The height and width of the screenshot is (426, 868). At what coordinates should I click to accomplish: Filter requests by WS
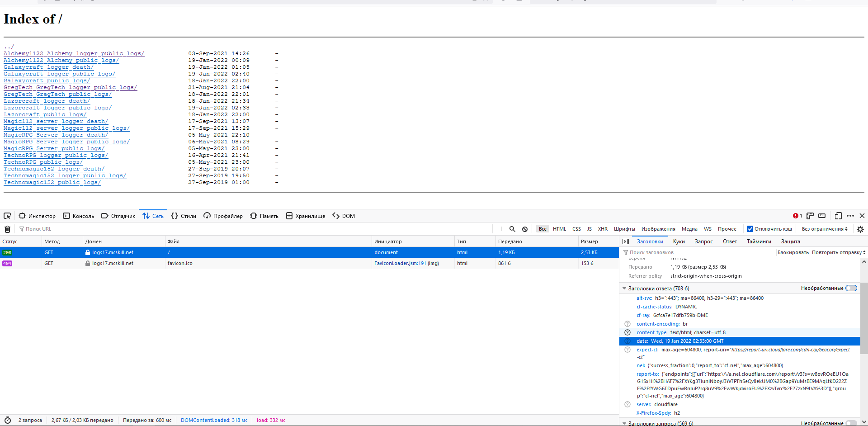[x=708, y=229]
